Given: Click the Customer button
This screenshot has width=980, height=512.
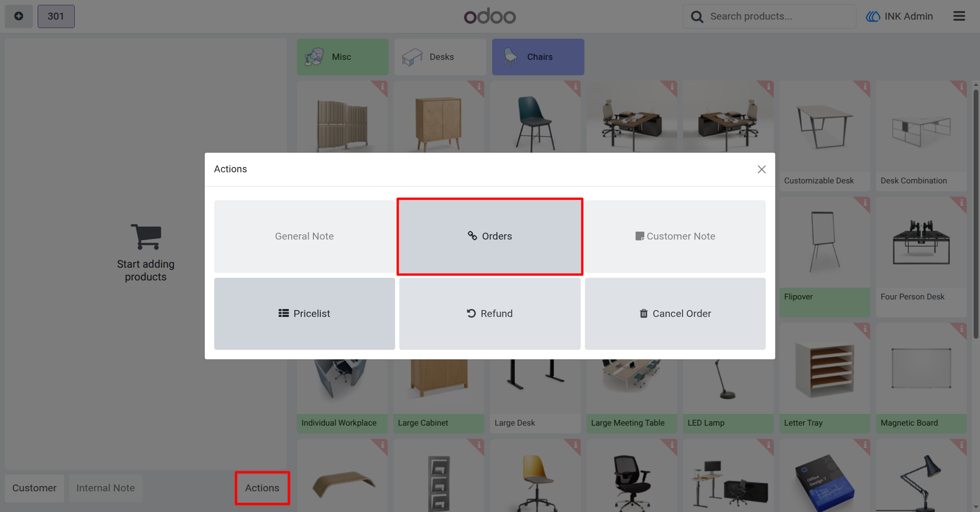Looking at the screenshot, I should point(34,488).
